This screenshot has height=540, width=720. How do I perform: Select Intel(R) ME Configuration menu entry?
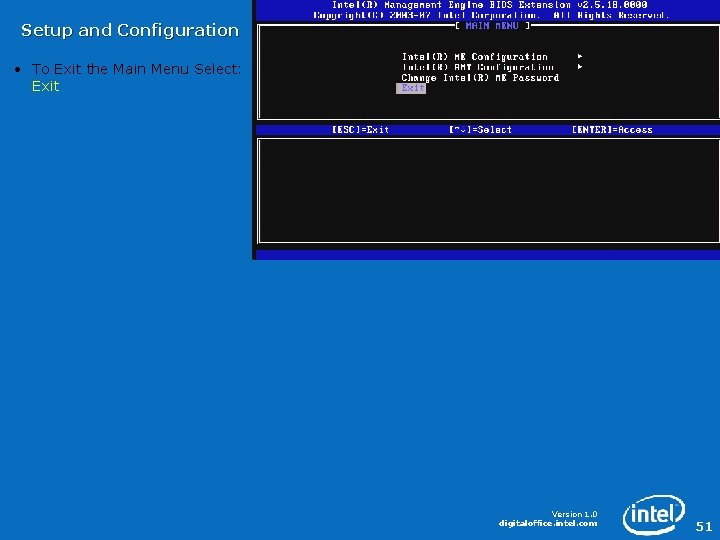[x=474, y=57]
